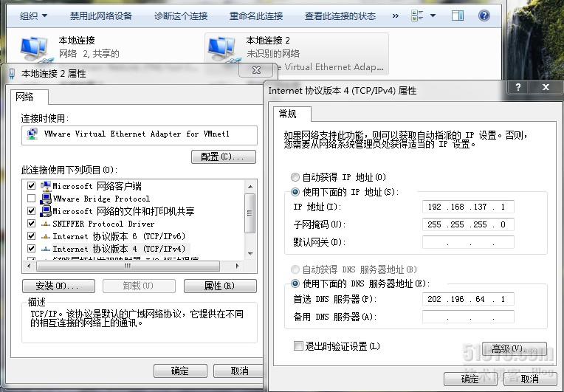564x392 pixels.
Task: Click the 配置(C)... button
Action: [224, 157]
